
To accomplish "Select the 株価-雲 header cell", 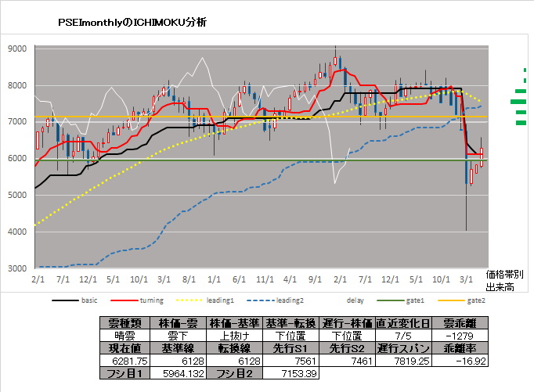I will click(178, 323).
